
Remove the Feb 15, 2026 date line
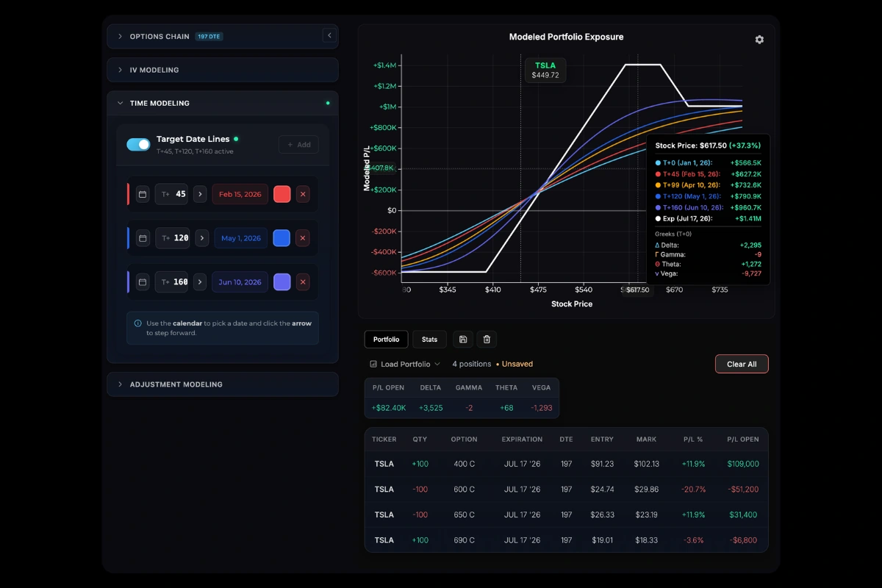click(x=303, y=195)
